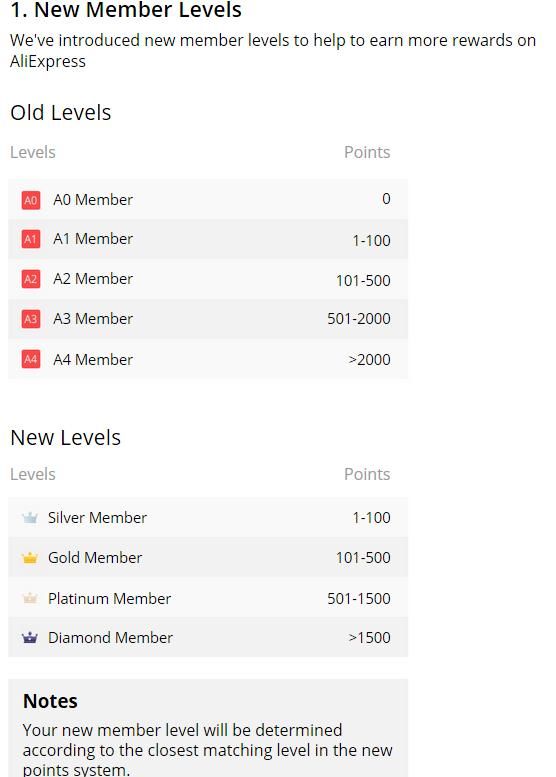The height and width of the screenshot is (777, 556).
Task: Click the New Levels heading
Action: coord(65,438)
